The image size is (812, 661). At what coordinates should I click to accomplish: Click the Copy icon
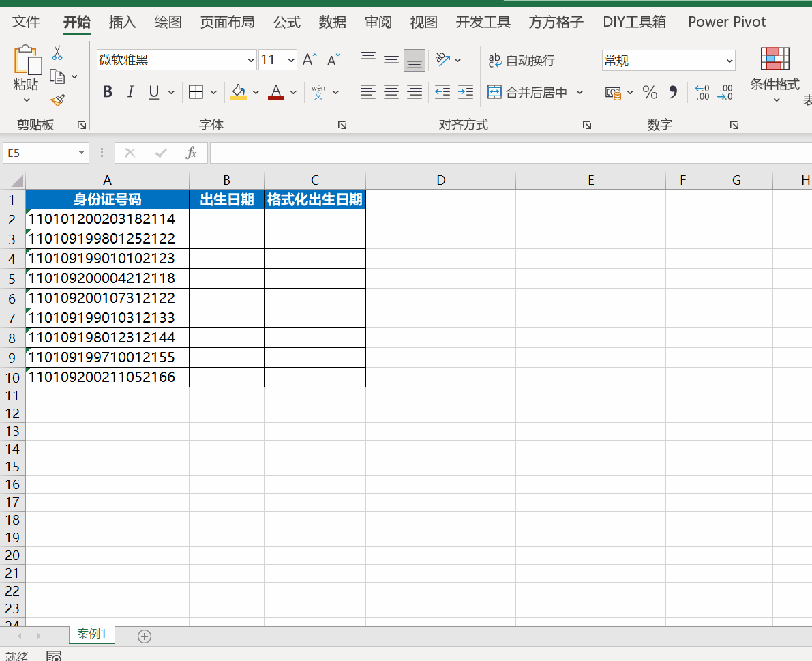click(x=57, y=76)
